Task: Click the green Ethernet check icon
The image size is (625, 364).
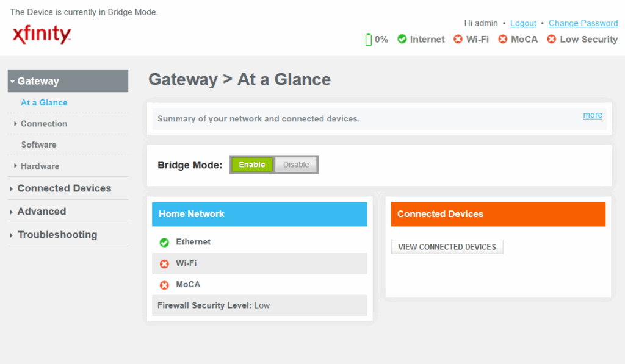Action: tap(164, 242)
